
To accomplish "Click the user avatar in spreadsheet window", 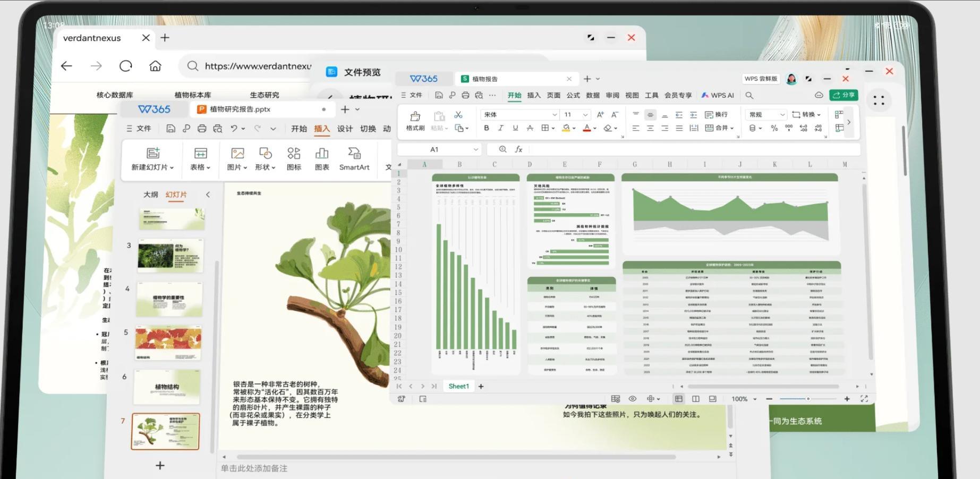I will pyautogui.click(x=791, y=79).
